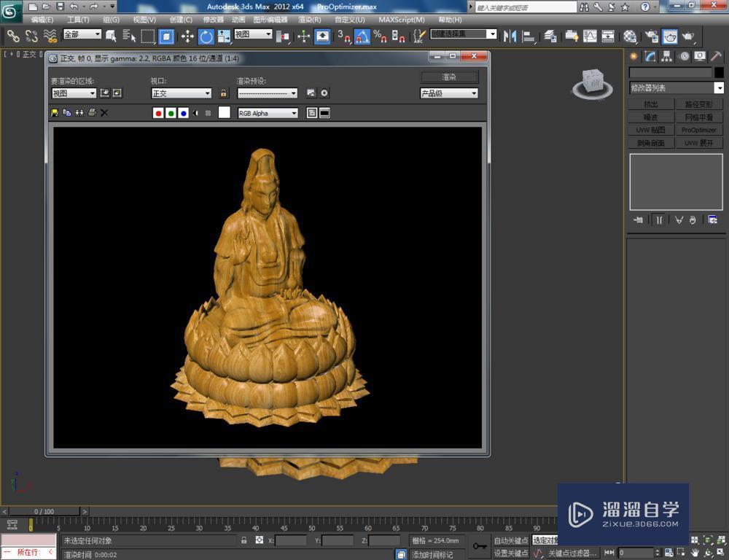Open the Hierarchy command panel icon
The image size is (729, 560).
tap(667, 56)
